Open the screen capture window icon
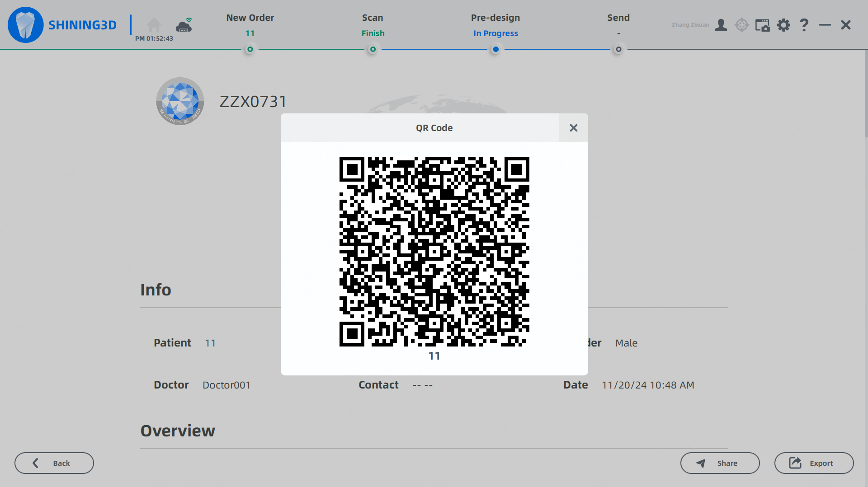The height and width of the screenshot is (487, 868). [x=763, y=25]
